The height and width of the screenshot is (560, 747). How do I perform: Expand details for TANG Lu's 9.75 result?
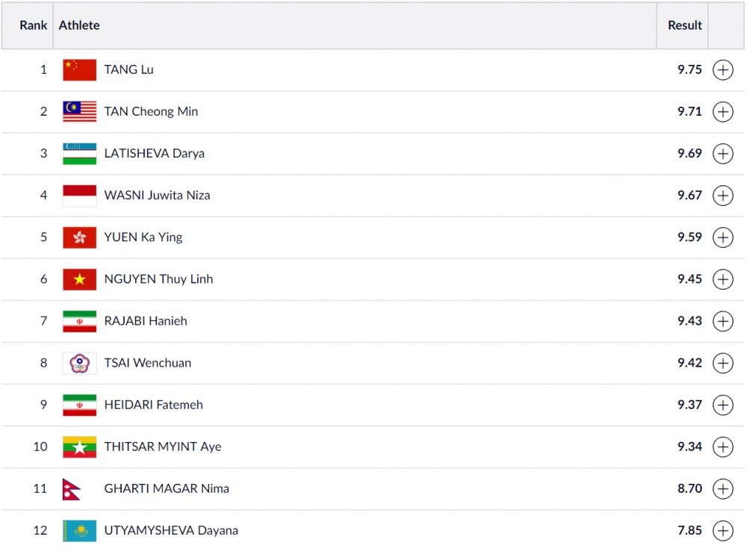[722, 70]
